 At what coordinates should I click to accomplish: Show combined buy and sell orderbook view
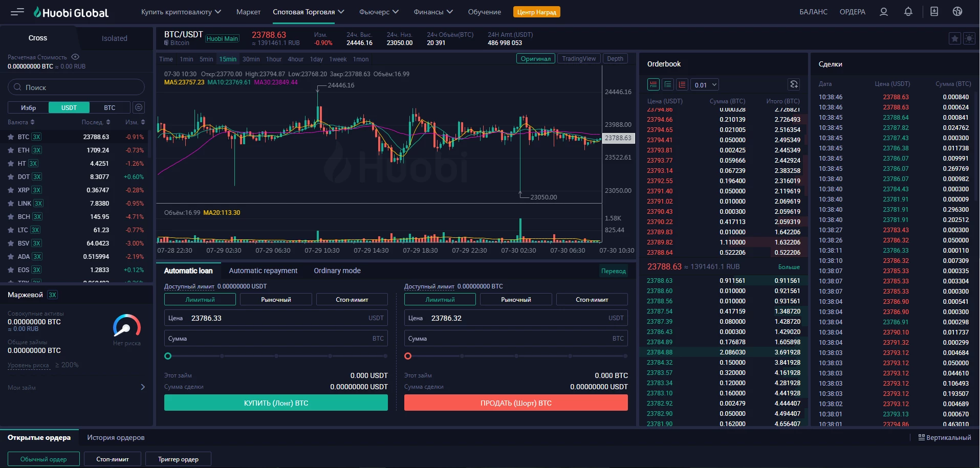pos(654,85)
